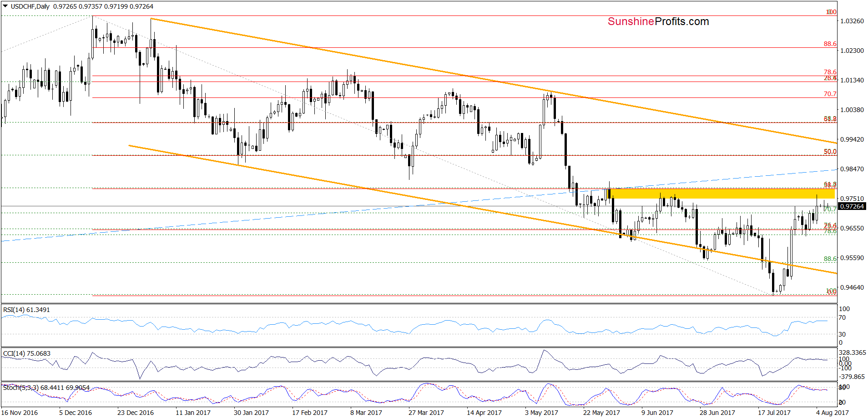Click the 27 Mar 2017 date label

point(426,413)
